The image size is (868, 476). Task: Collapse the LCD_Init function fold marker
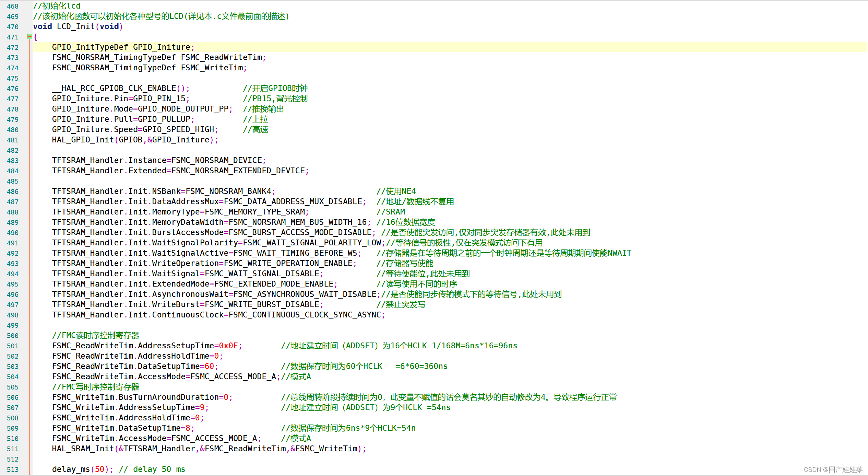coord(29,37)
